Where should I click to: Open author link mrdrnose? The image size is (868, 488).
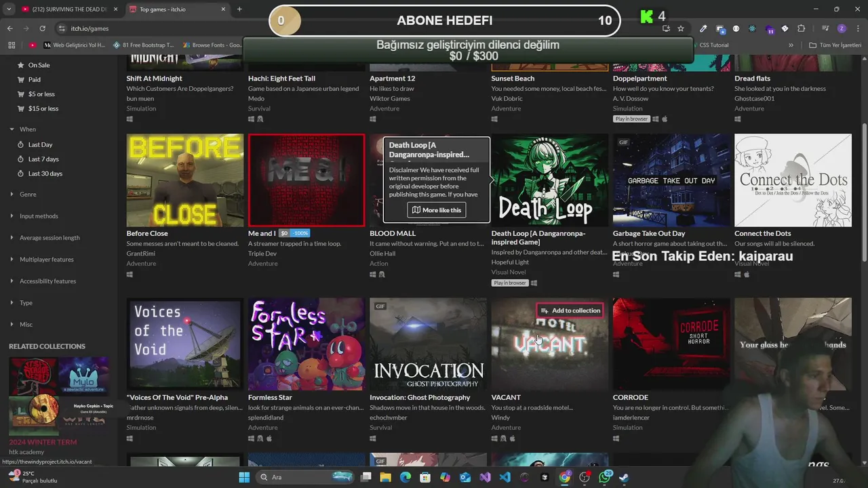140,418
